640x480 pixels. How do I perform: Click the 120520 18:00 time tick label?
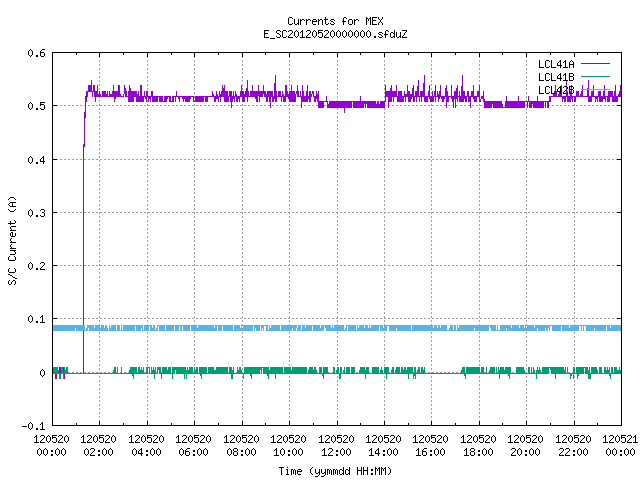click(x=478, y=446)
